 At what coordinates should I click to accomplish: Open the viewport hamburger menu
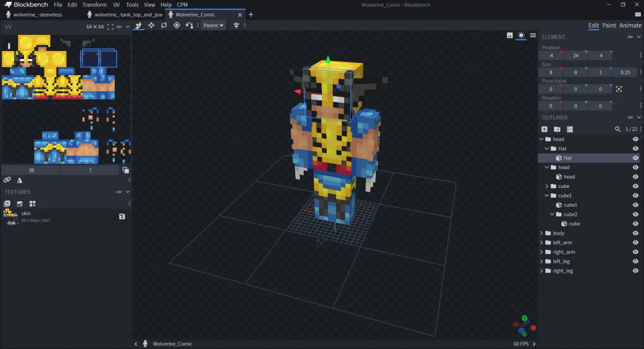tap(533, 35)
